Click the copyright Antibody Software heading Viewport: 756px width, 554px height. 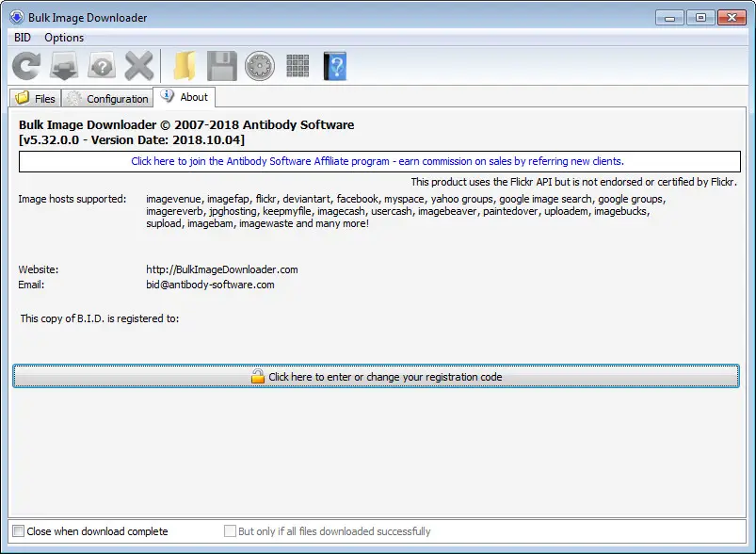(x=186, y=125)
